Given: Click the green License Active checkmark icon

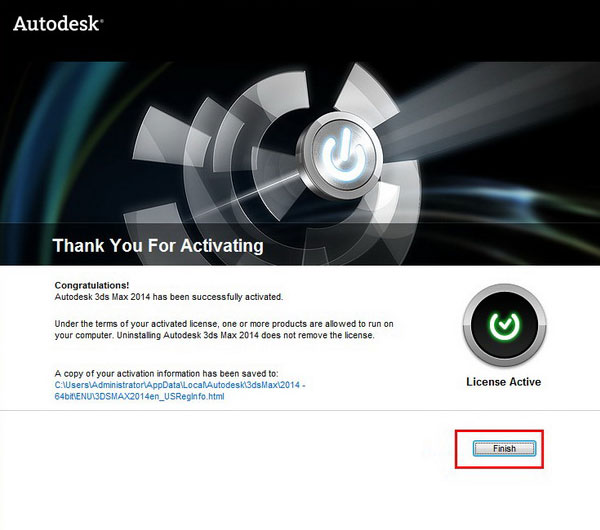Looking at the screenshot, I should tap(504, 326).
